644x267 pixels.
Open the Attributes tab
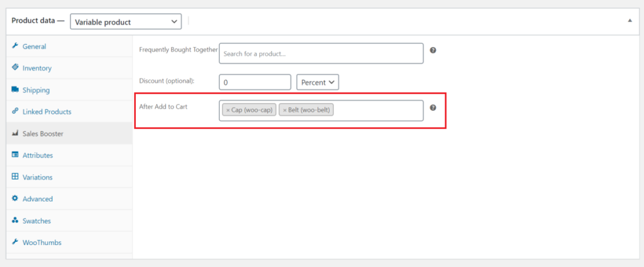pos(69,156)
